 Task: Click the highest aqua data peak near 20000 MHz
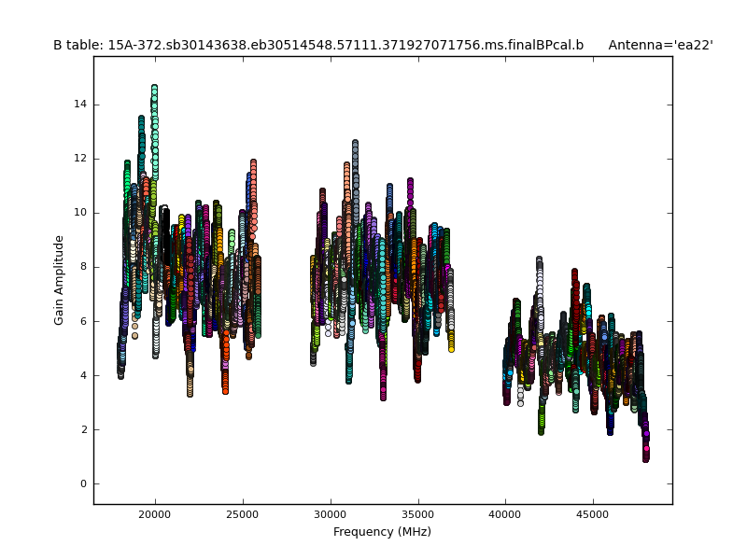[154, 89]
